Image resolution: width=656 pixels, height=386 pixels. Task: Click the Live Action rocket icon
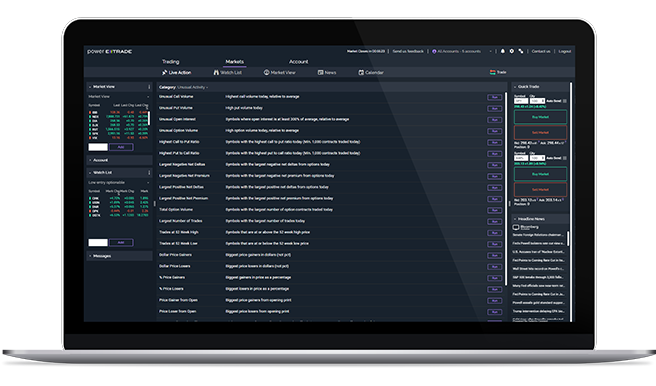point(164,72)
